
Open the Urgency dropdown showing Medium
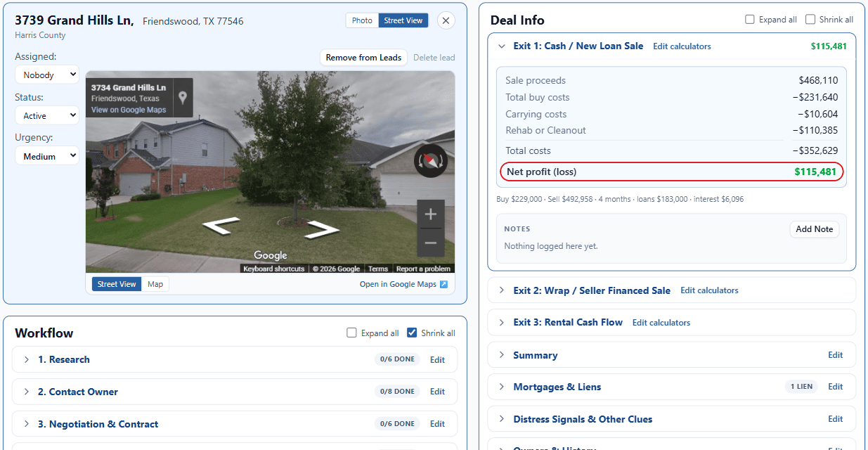coord(47,156)
